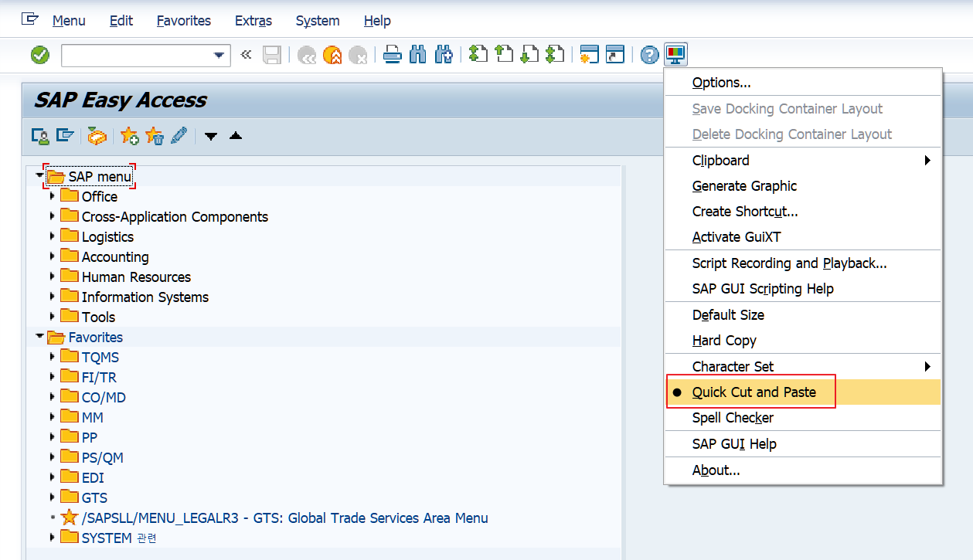Click the orange Exit icon
973x560 pixels.
pyautogui.click(x=332, y=55)
